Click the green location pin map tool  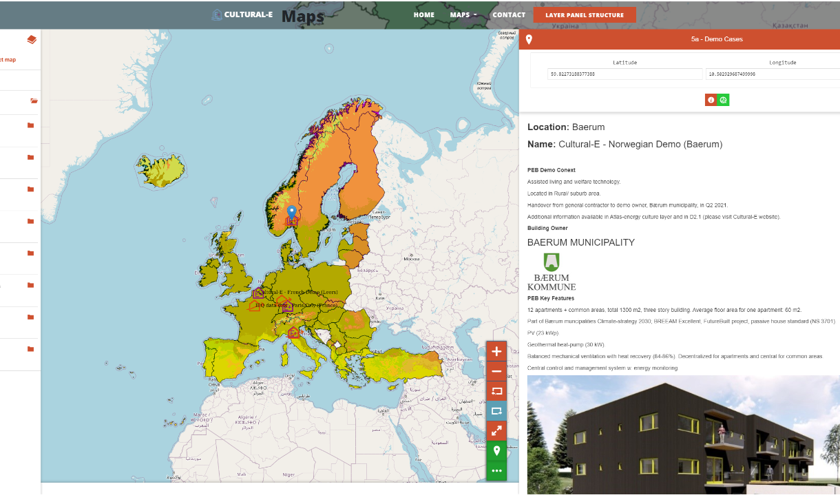point(496,451)
